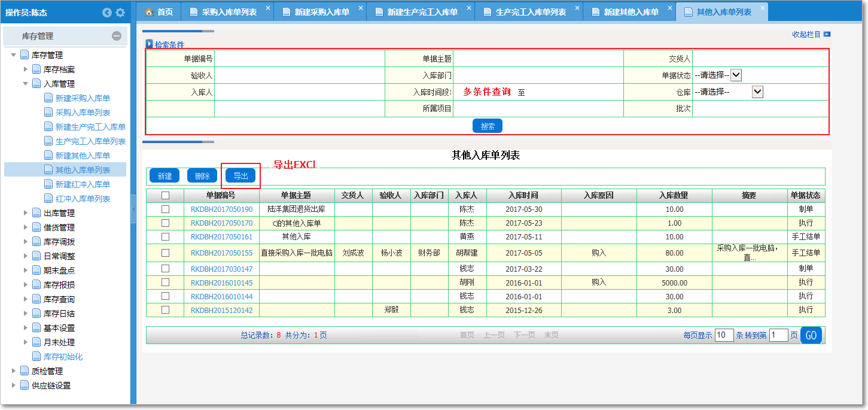Click the 导出 export button

point(240,176)
